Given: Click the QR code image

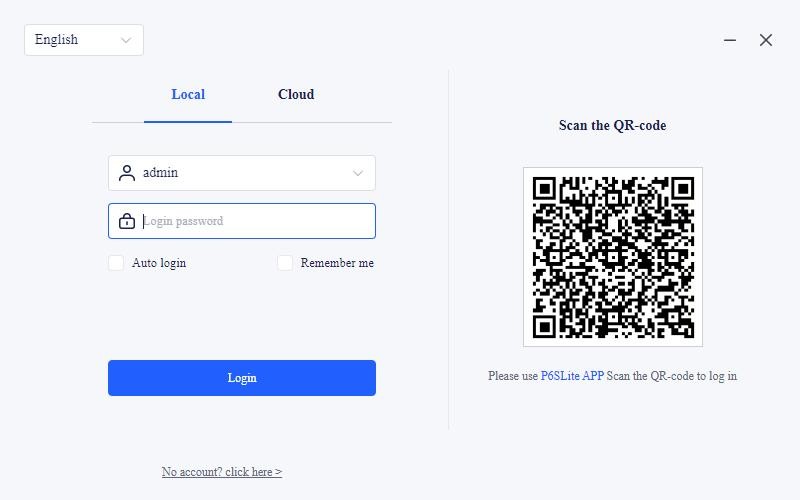Looking at the screenshot, I should (612, 257).
